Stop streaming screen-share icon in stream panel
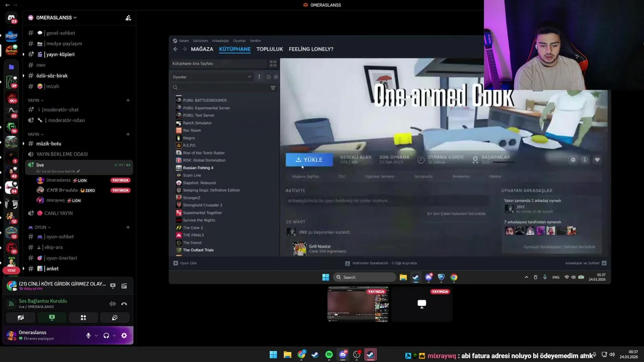The height and width of the screenshot is (362, 644). point(113,286)
